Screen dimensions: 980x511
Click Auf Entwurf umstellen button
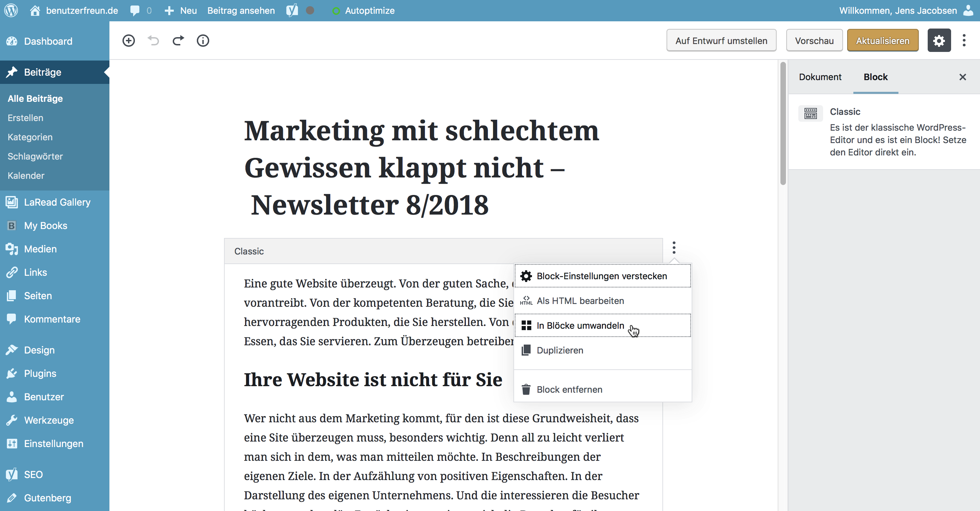tap(721, 40)
